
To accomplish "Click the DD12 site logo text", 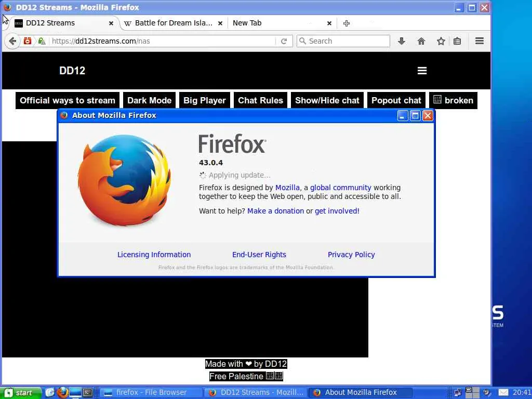I will click(72, 71).
